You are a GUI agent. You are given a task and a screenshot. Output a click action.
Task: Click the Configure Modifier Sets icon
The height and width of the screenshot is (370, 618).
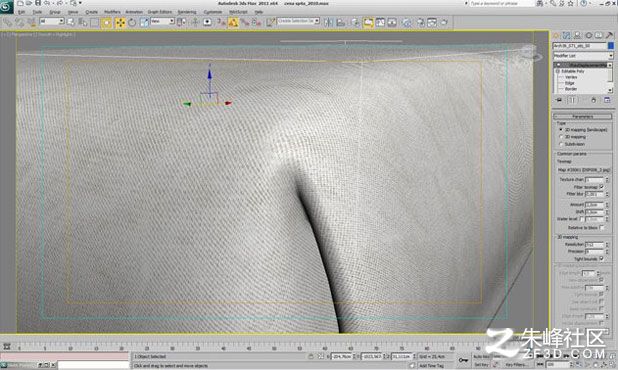(607, 100)
